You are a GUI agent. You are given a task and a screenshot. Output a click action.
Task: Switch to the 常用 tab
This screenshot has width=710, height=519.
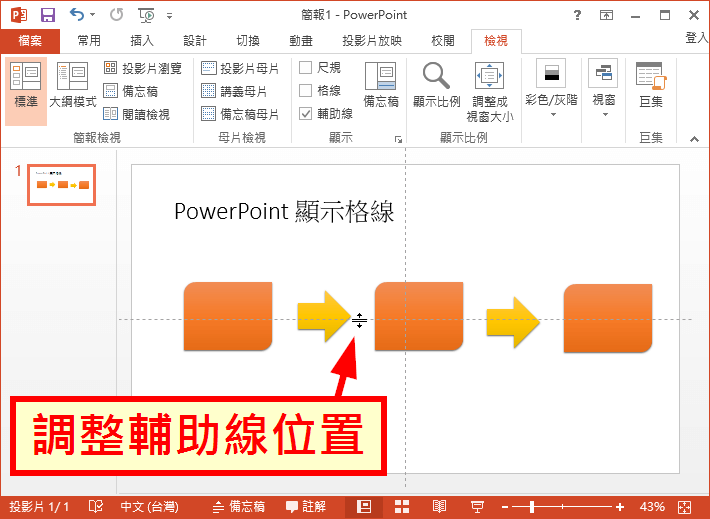[x=89, y=41]
